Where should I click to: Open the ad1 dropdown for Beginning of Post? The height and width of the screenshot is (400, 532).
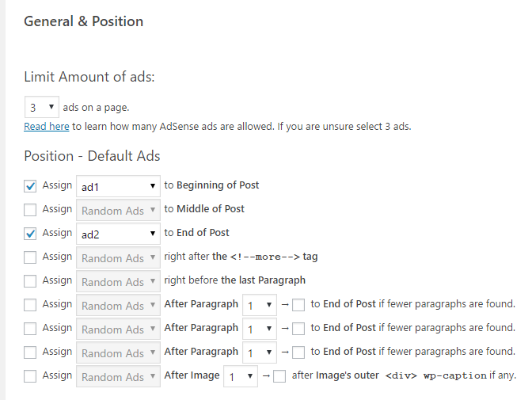click(x=118, y=186)
